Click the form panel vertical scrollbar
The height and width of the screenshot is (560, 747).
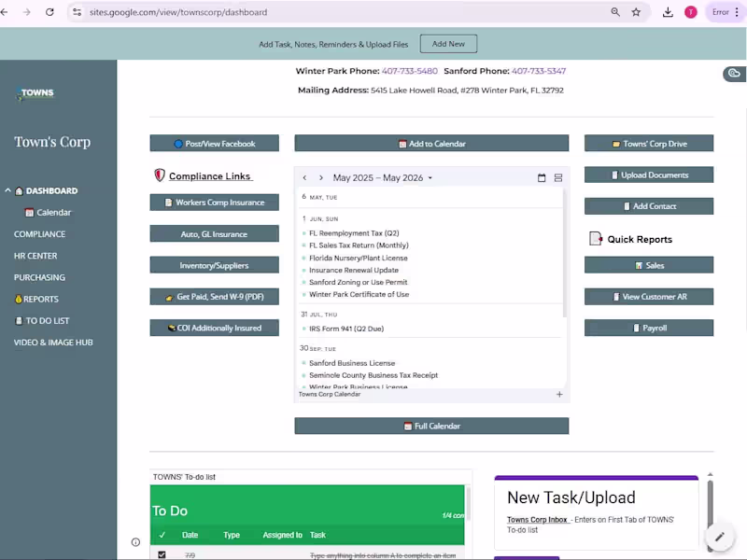pos(710,510)
